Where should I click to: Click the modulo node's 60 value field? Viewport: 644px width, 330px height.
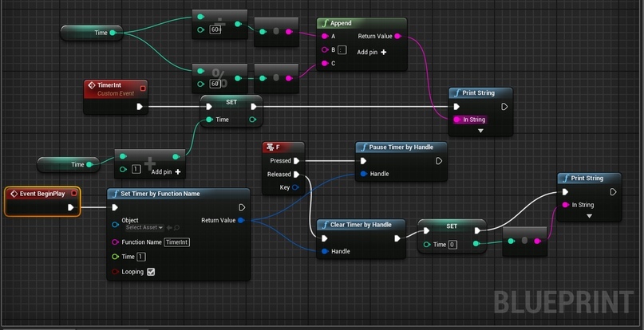pyautogui.click(x=215, y=84)
